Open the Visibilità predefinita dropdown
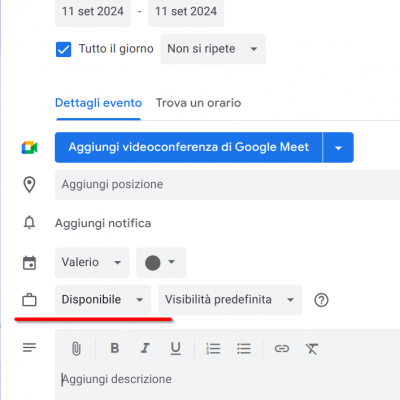400x400 pixels. pyautogui.click(x=230, y=300)
